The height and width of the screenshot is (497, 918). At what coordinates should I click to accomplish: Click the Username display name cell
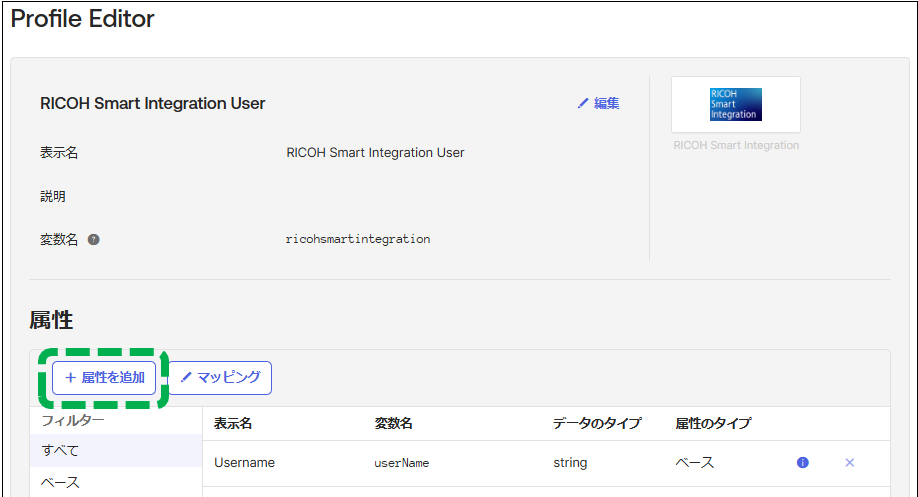[244, 462]
